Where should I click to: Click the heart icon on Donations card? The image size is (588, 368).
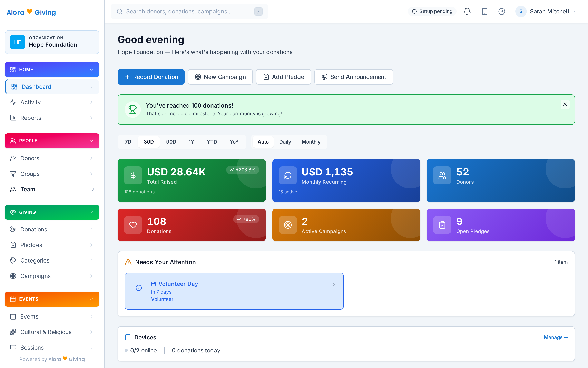click(x=133, y=225)
